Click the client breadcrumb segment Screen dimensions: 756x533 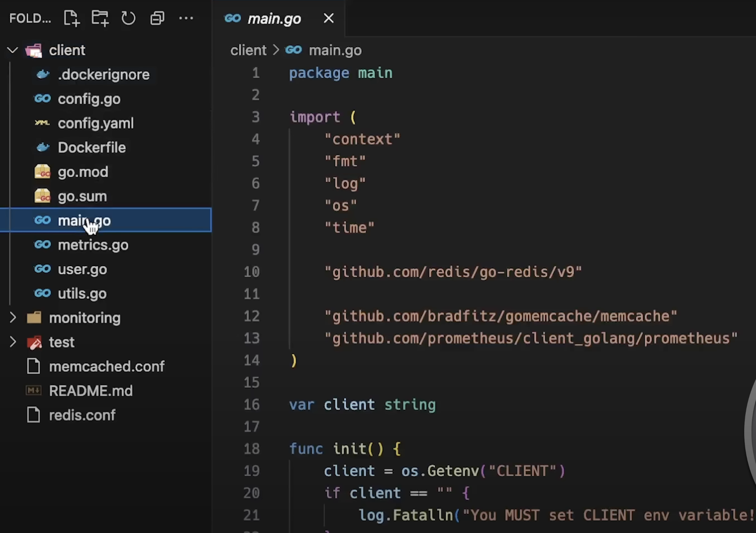[x=248, y=50]
